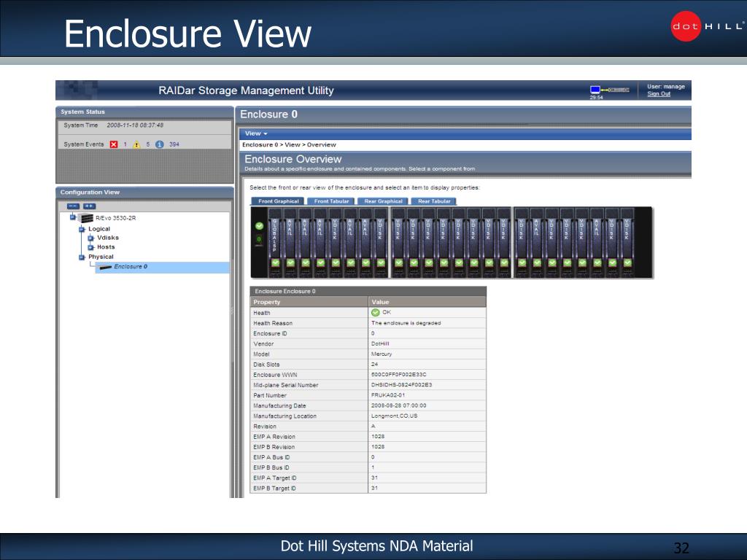This screenshot has width=747, height=560.
Task: Expand the Vdisks tree node
Action: click(x=91, y=238)
